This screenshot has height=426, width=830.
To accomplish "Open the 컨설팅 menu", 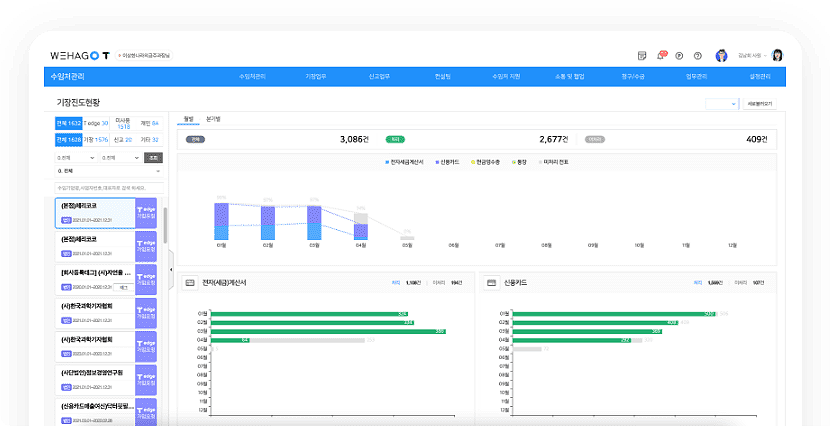I will tap(443, 77).
